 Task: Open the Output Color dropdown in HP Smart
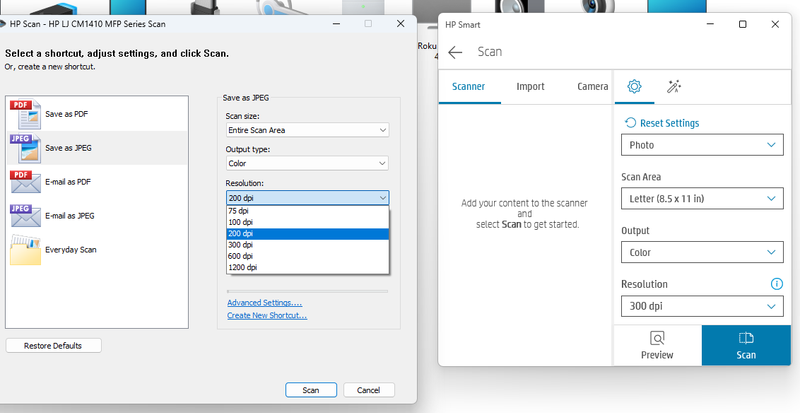pyautogui.click(x=702, y=252)
